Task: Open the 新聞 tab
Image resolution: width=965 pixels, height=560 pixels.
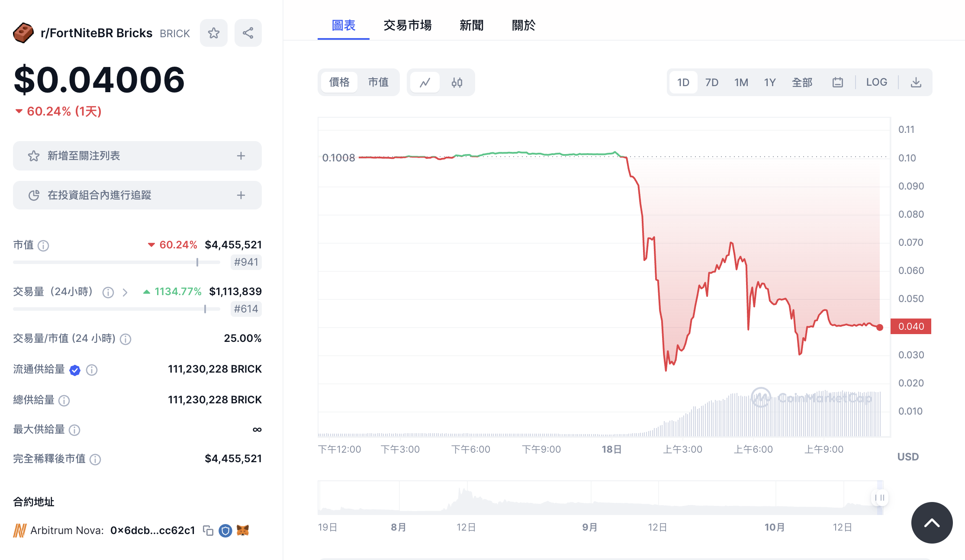Action: click(471, 25)
